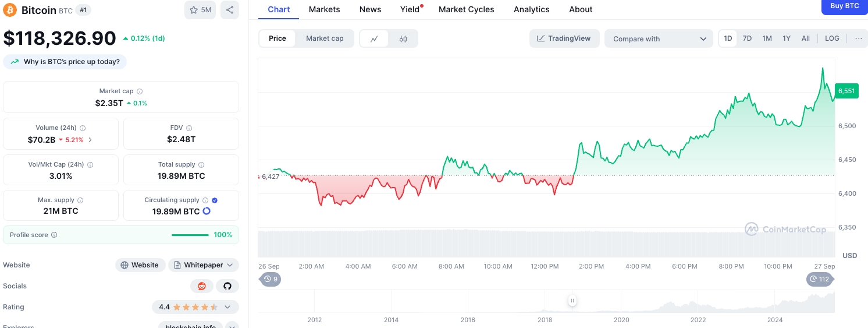Switch to candlestick chart icon
Viewport: 868px width, 328px height.
pyautogui.click(x=403, y=39)
